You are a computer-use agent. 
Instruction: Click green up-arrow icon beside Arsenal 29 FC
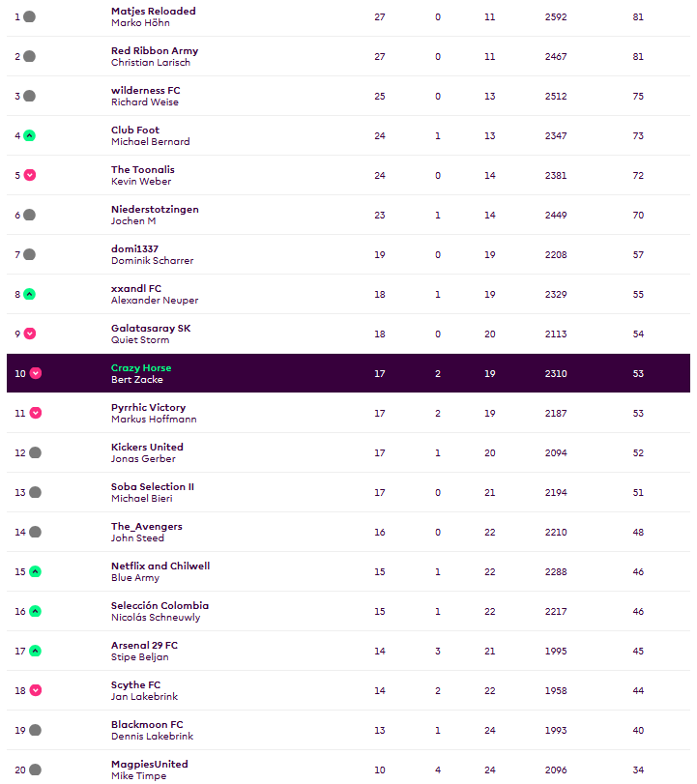point(35,651)
